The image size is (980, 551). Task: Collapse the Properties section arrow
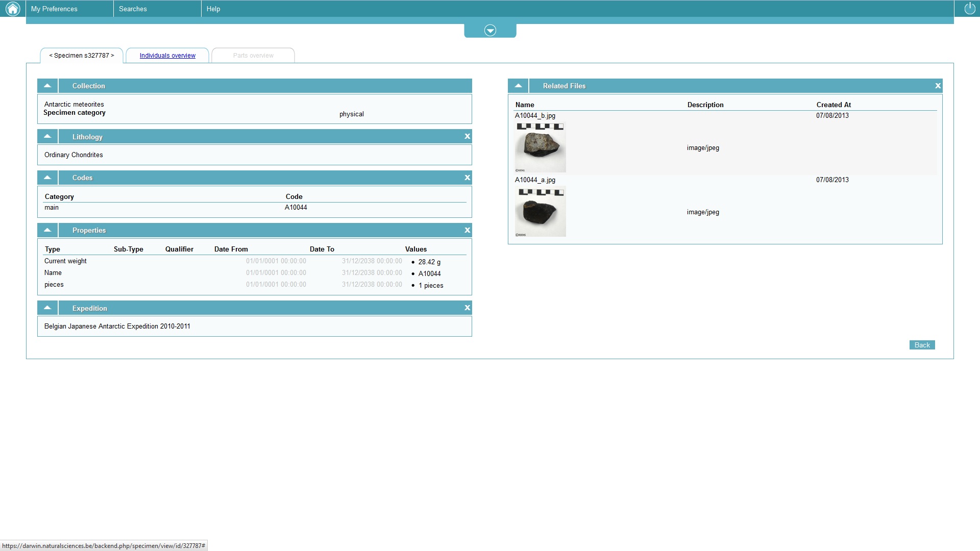(47, 230)
